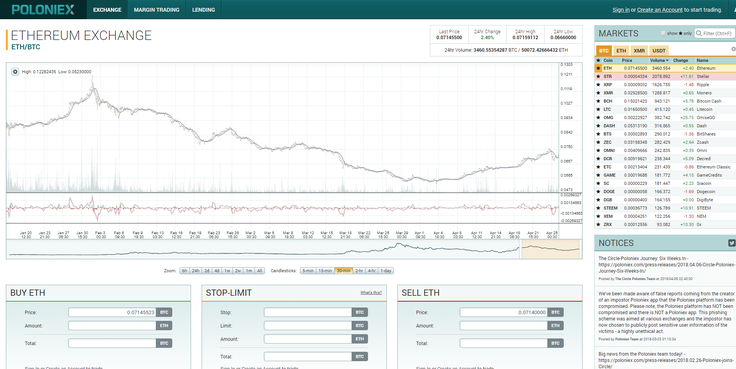The width and height of the screenshot is (736, 369).
Task: Sort markets by Price column header
Action: (627, 61)
